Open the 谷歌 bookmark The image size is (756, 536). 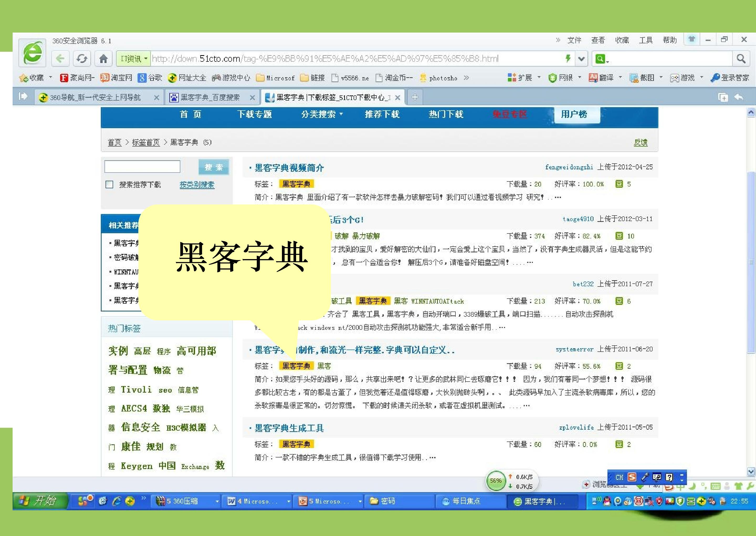click(150, 78)
